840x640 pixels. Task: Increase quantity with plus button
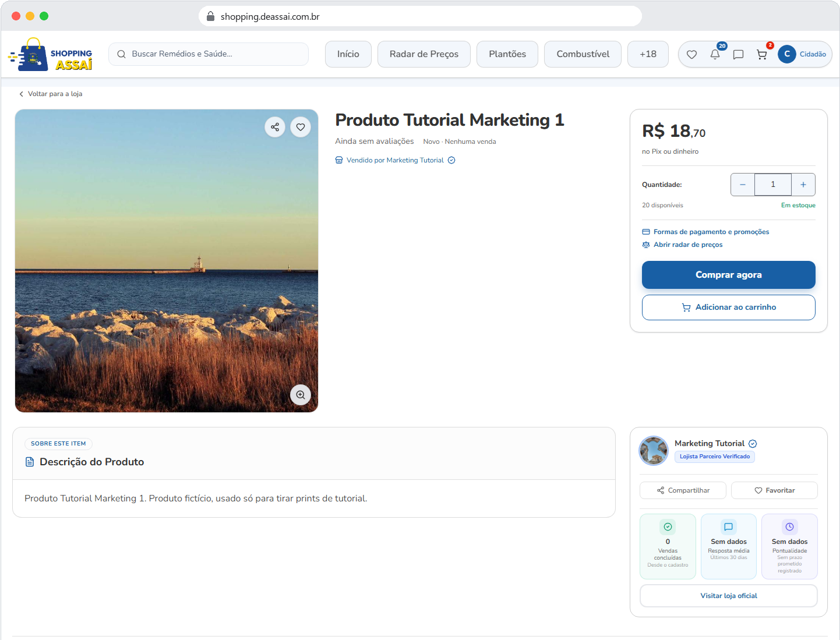(x=803, y=185)
